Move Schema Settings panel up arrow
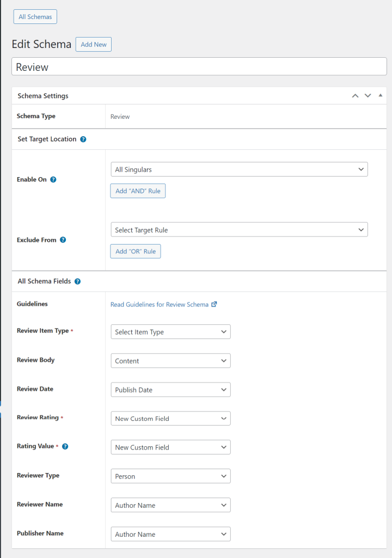The image size is (392, 558). tap(355, 96)
